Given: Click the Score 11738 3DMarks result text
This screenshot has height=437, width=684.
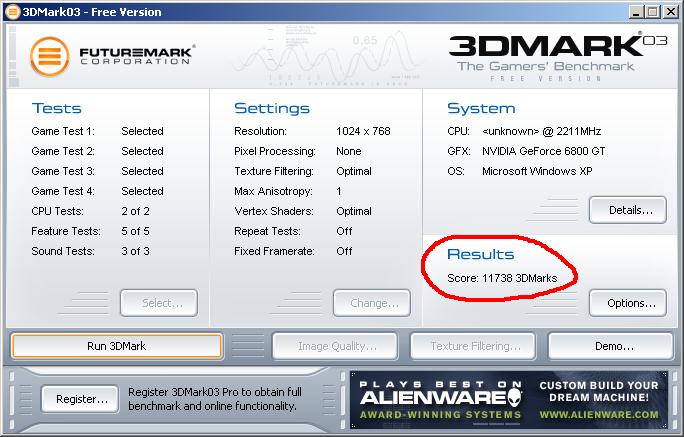Looking at the screenshot, I should [x=509, y=276].
